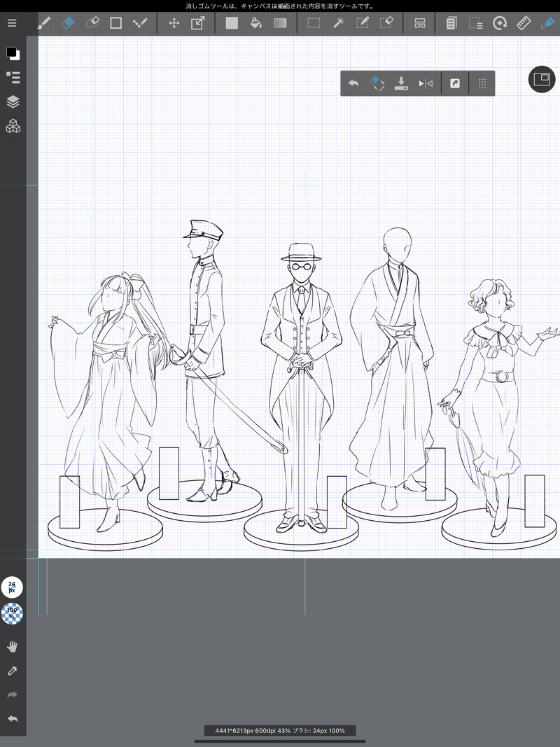The width and height of the screenshot is (560, 747).
Task: Flip canvas horizontally via mirror icon
Action: [426, 83]
